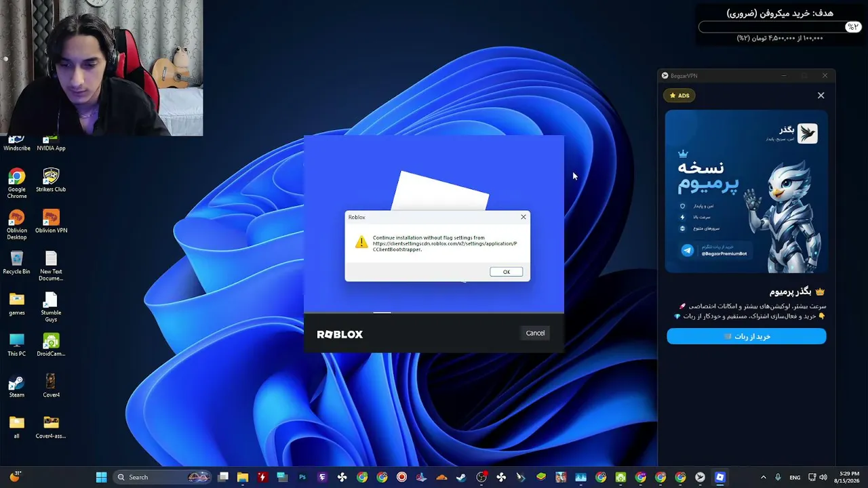Screen dimensions: 868x488
Task: Open Photoshop from the taskbar
Action: (302, 477)
